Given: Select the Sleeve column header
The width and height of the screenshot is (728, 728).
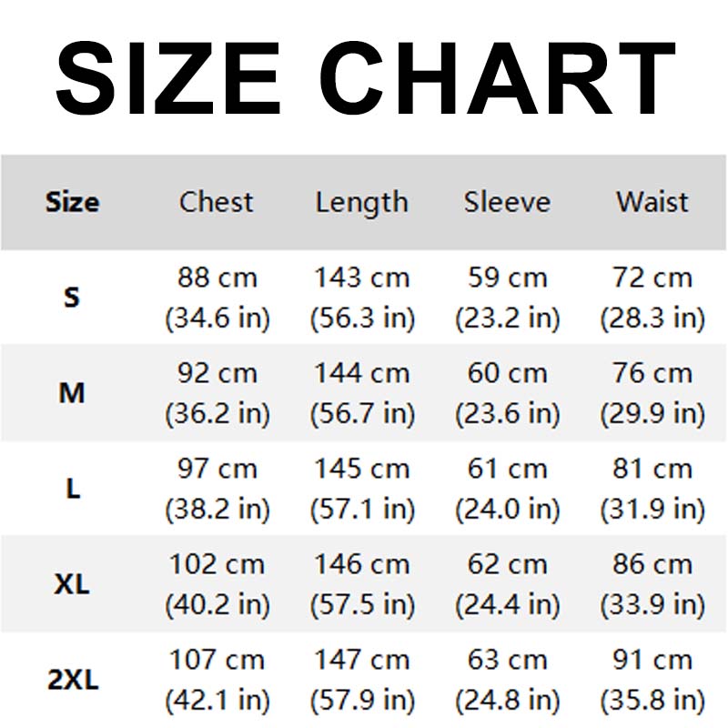Looking at the screenshot, I should click(507, 202).
